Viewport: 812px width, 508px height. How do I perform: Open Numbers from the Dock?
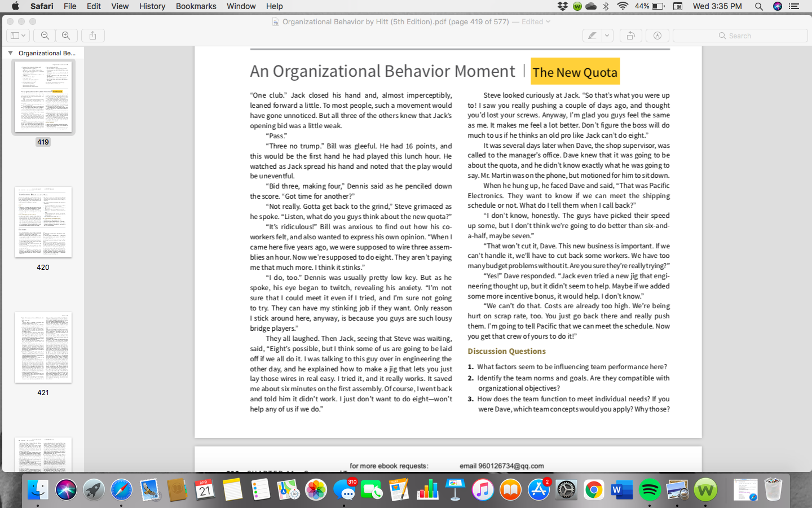pos(427,489)
